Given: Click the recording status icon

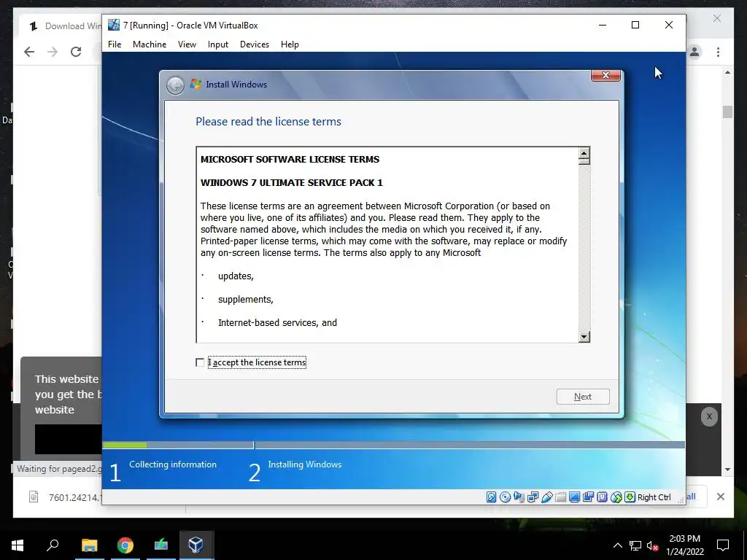Looking at the screenshot, I should click(x=588, y=497).
